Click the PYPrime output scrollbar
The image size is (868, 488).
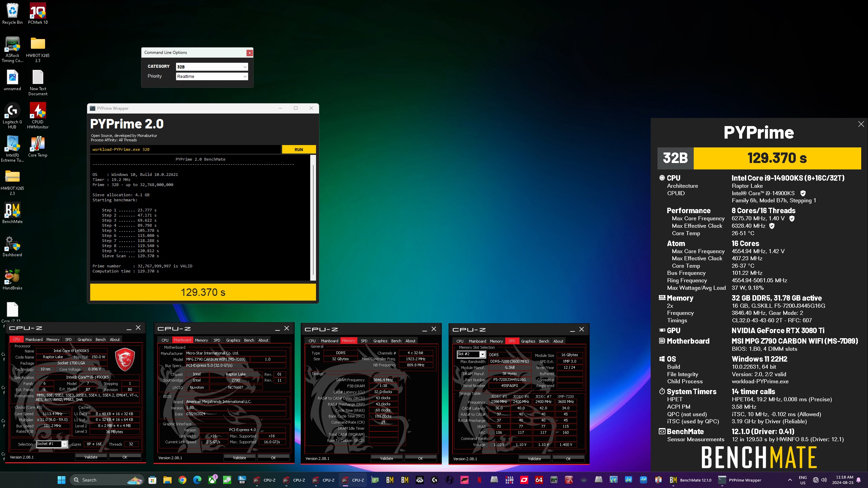[x=313, y=218]
